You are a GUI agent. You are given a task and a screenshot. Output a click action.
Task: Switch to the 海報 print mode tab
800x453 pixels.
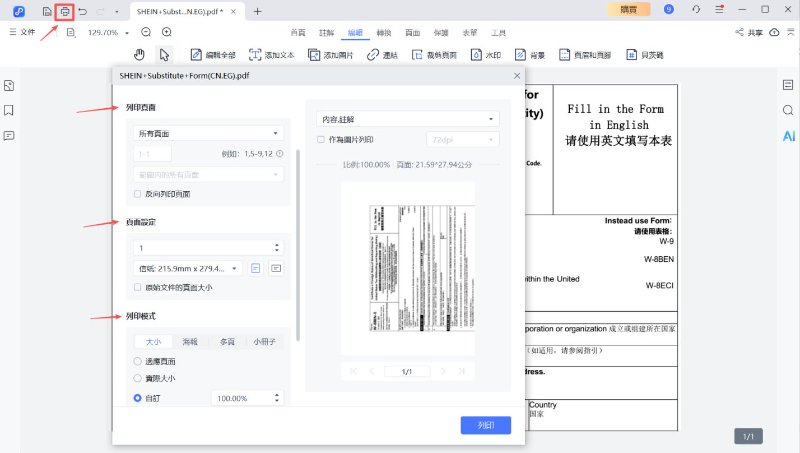[x=190, y=341]
